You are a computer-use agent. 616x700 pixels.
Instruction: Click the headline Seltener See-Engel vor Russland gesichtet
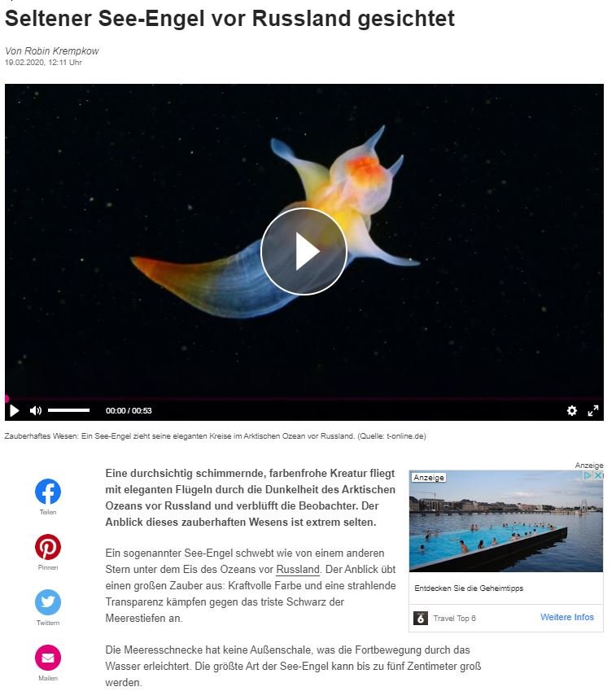click(x=229, y=19)
